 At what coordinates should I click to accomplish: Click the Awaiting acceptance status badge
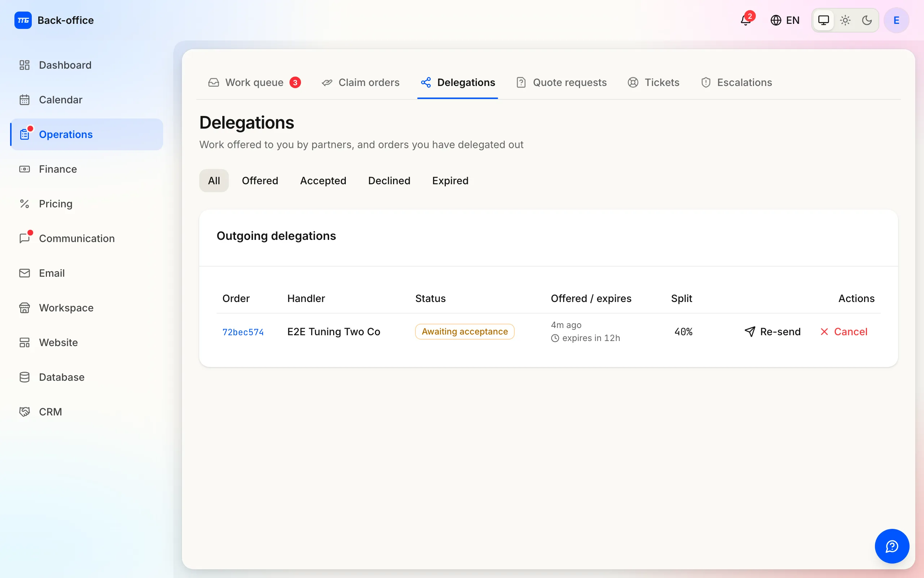(465, 331)
